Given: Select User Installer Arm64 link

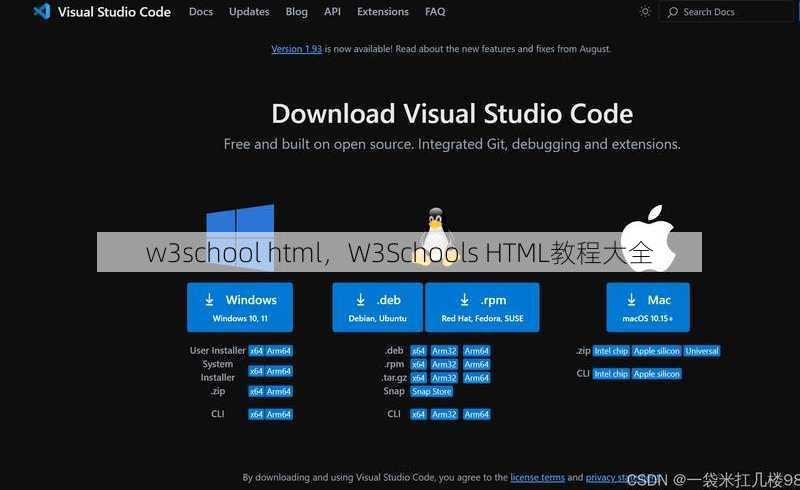Looking at the screenshot, I should pos(279,351).
